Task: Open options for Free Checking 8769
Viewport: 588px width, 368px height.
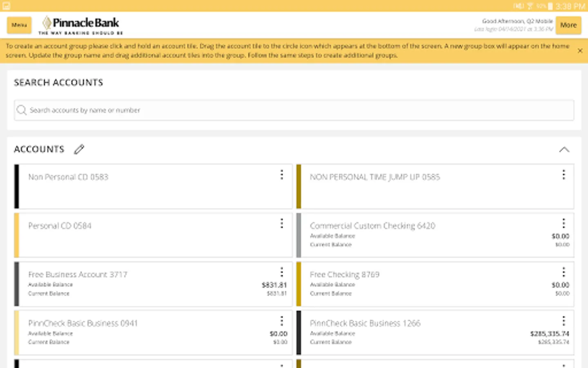Action: click(563, 272)
